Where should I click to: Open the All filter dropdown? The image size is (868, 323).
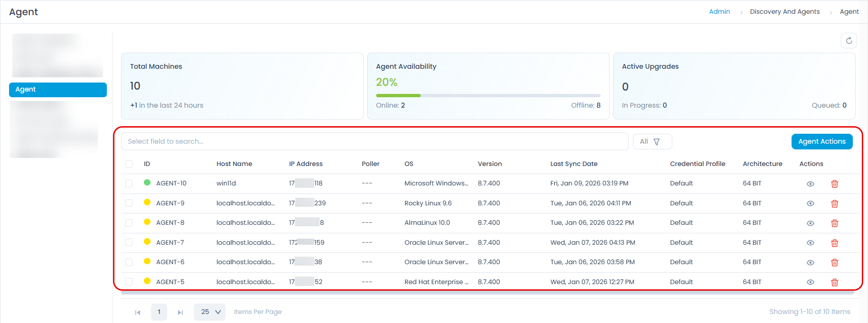pyautogui.click(x=652, y=142)
